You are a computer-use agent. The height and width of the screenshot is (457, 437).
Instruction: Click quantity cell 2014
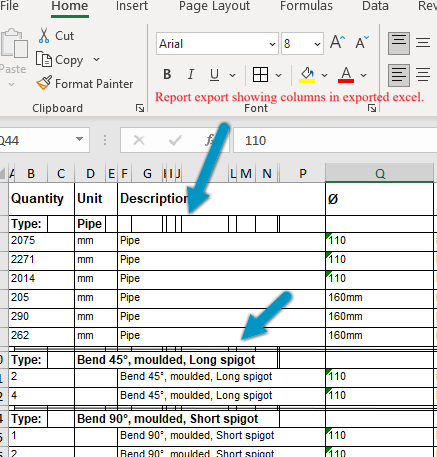[41, 279]
